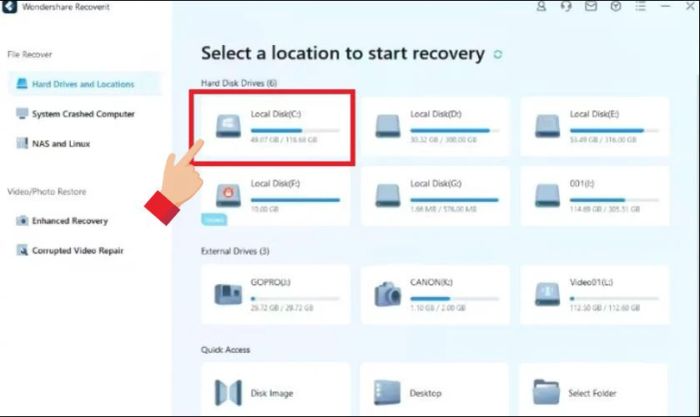Click the Local Disk(D:) label

436,114
